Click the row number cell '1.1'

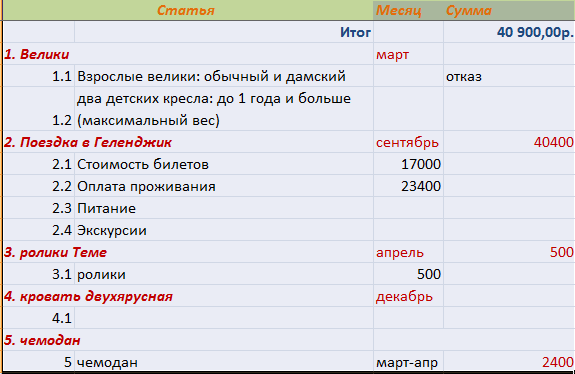[39, 76]
